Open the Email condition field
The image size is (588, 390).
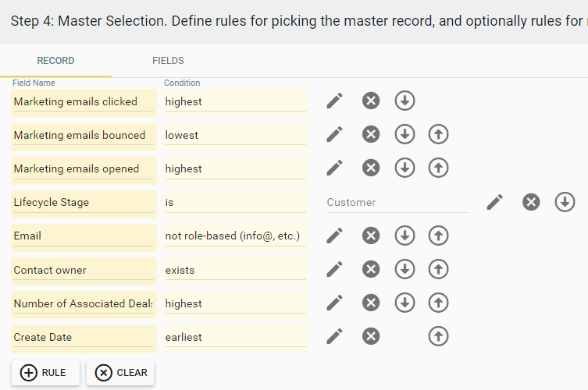[236, 236]
